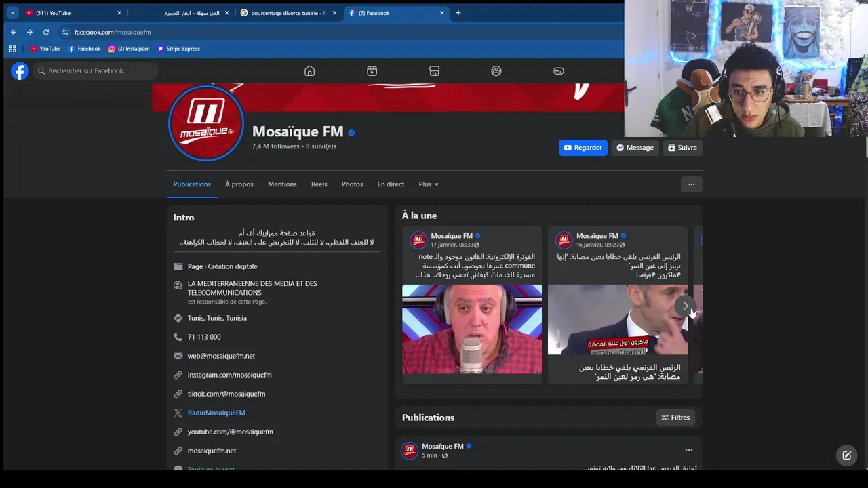Click the Message button
Image resolution: width=868 pixels, height=488 pixels.
(x=635, y=148)
